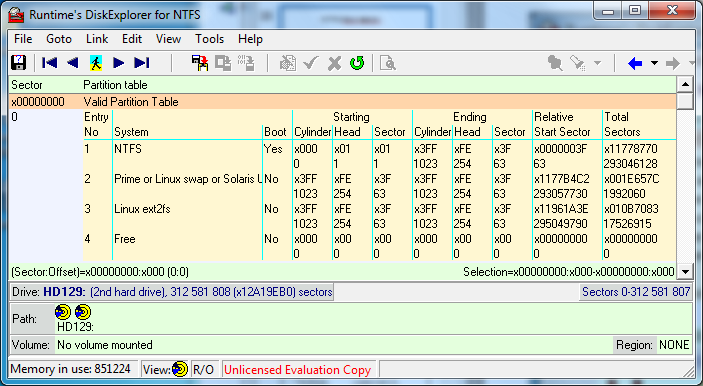Click the Linux ext2fs entry
This screenshot has height=386, width=703.
(x=142, y=209)
